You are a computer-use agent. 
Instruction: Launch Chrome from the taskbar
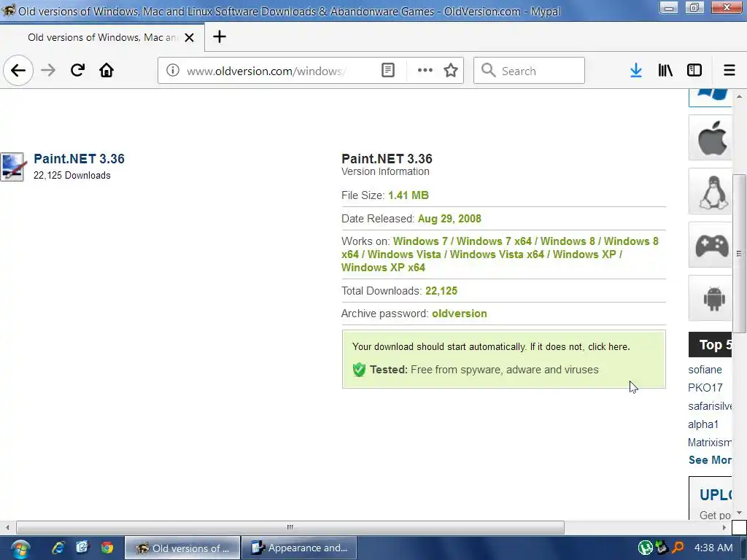coord(107,548)
